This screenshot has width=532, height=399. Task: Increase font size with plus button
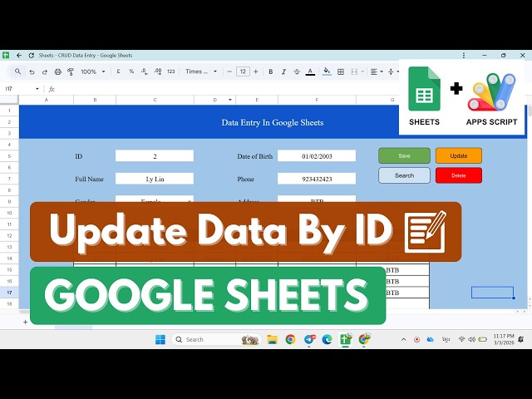click(x=256, y=71)
